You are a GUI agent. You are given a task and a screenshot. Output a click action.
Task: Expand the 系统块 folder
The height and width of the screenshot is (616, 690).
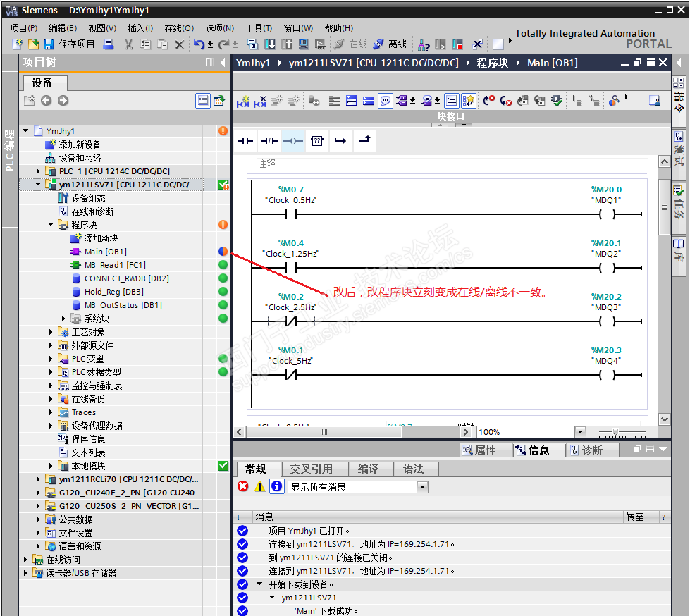(x=63, y=319)
